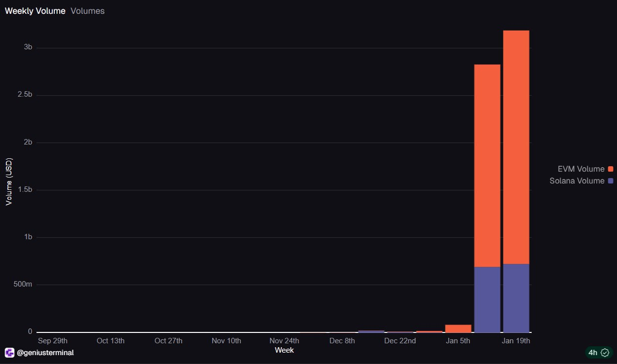Click the small orange Jan 5th bar

(458, 328)
